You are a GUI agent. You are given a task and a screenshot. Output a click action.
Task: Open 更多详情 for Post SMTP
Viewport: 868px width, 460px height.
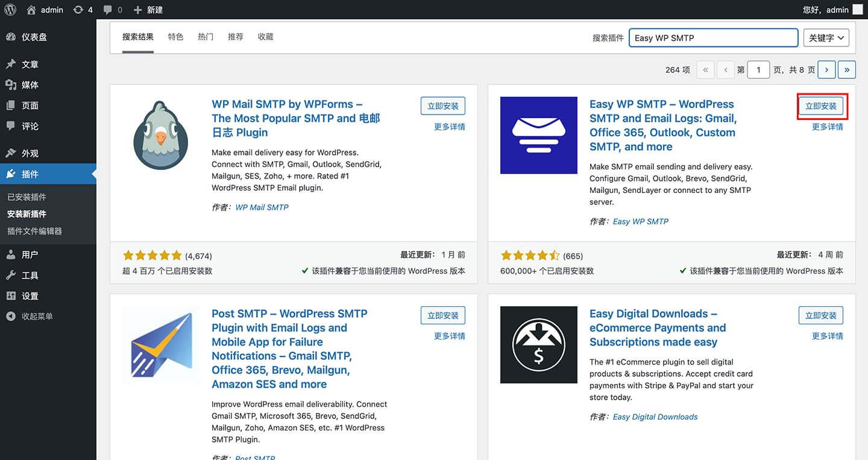click(450, 336)
